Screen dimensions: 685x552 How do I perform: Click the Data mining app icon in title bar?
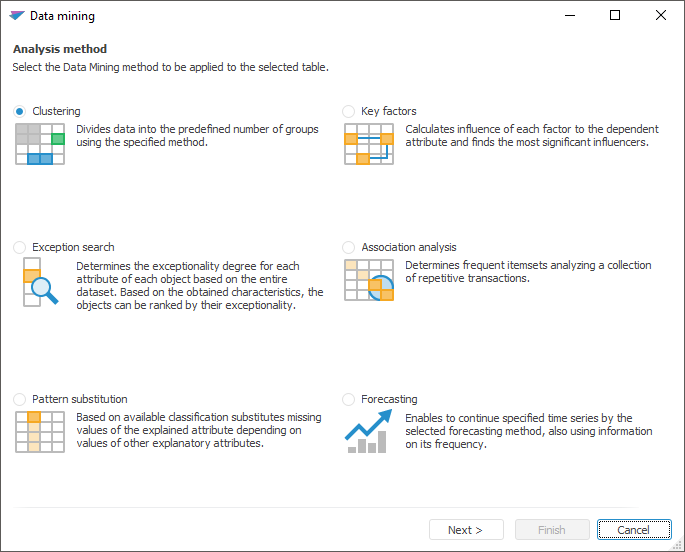point(17,16)
